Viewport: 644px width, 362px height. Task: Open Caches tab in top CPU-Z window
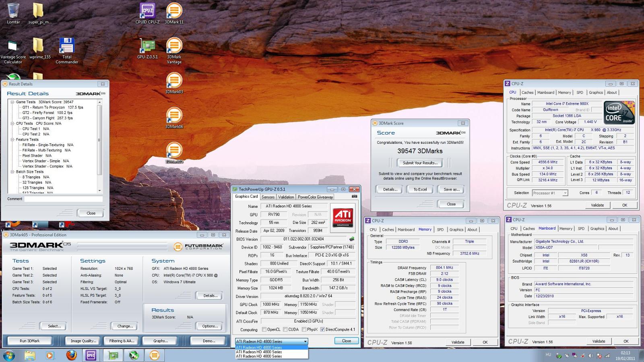[527, 93]
